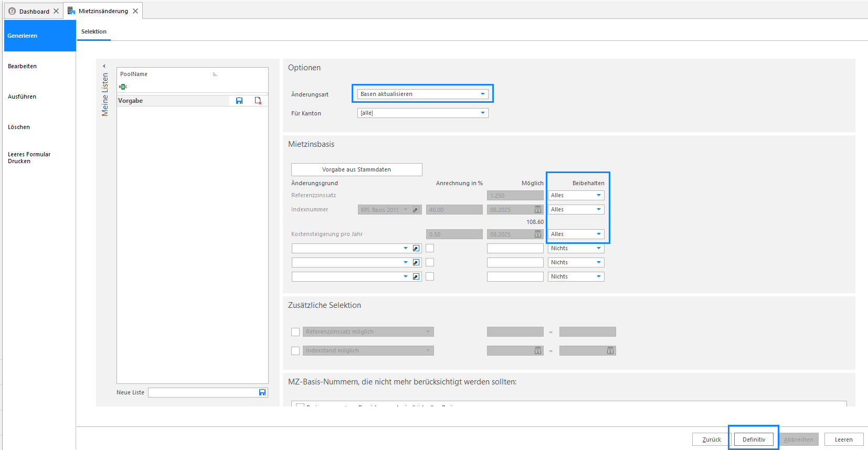Click the PoolName filter row field
The width and height of the screenshot is (868, 450).
point(193,87)
